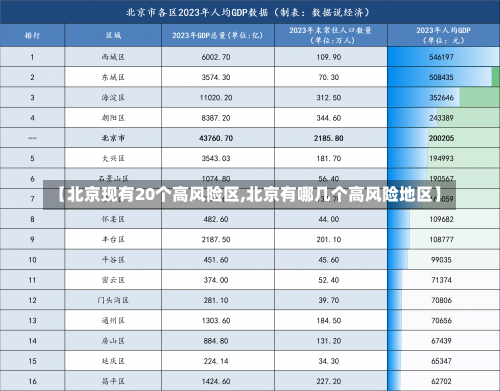Click GDP total value '3574.30'

[x=216, y=77]
